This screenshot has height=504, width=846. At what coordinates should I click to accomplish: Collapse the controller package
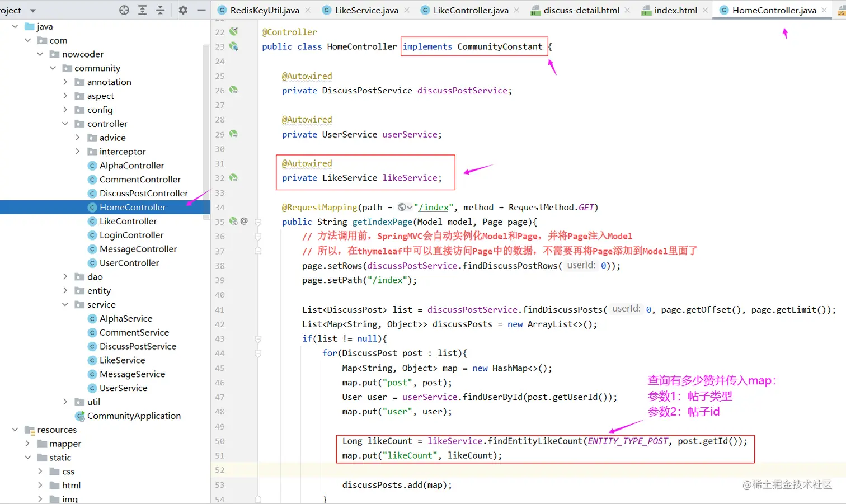click(65, 124)
